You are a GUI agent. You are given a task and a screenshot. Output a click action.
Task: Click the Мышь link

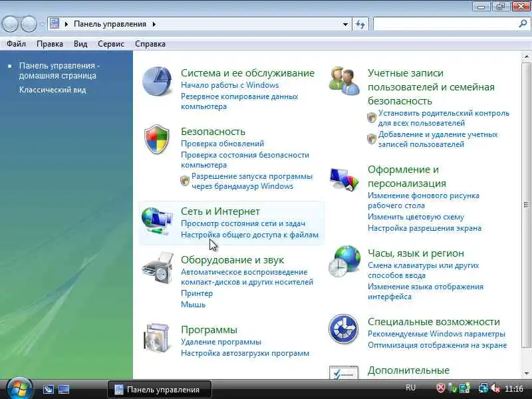point(193,305)
